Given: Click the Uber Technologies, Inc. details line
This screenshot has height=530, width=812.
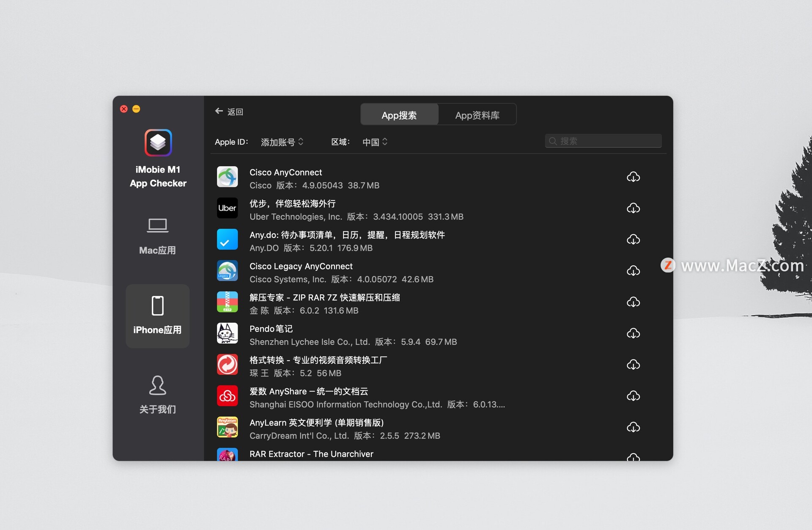Looking at the screenshot, I should [356, 217].
